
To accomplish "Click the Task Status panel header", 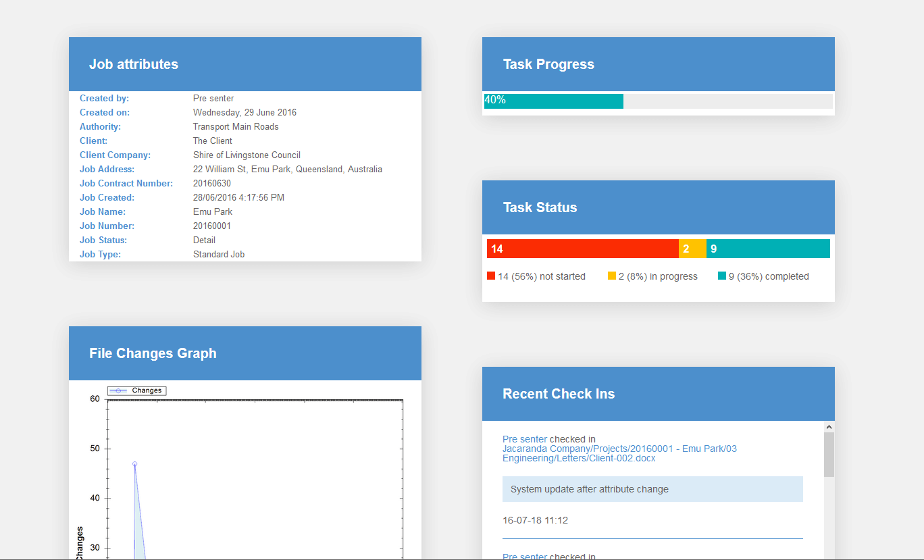I will tap(659, 207).
